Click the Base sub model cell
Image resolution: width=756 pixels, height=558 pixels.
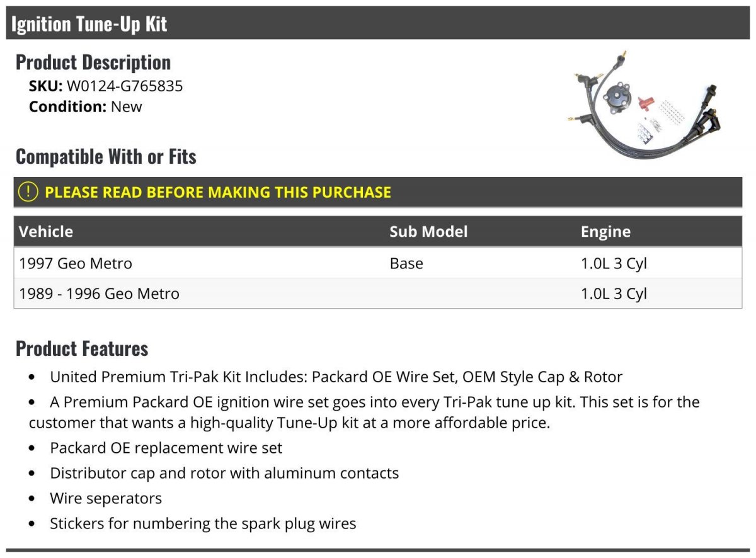tap(406, 263)
